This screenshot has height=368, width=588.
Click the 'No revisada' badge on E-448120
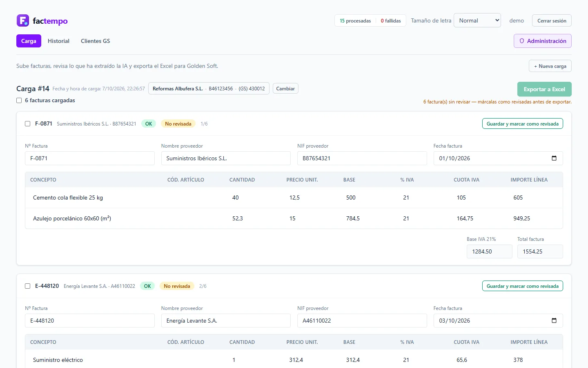(177, 286)
